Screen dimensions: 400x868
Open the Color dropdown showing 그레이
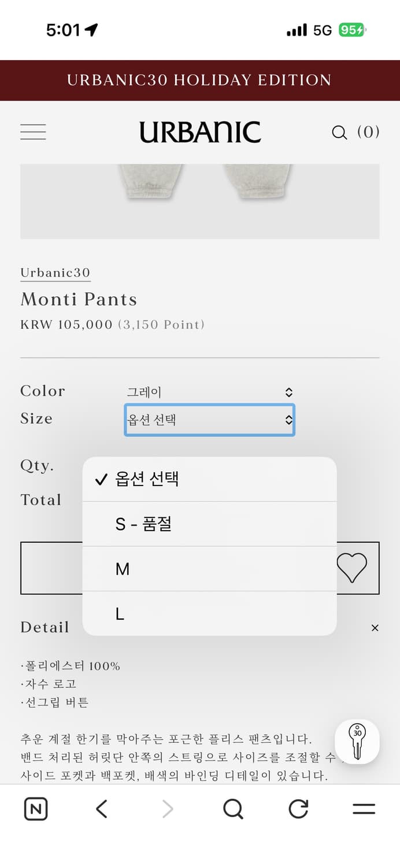click(x=209, y=392)
